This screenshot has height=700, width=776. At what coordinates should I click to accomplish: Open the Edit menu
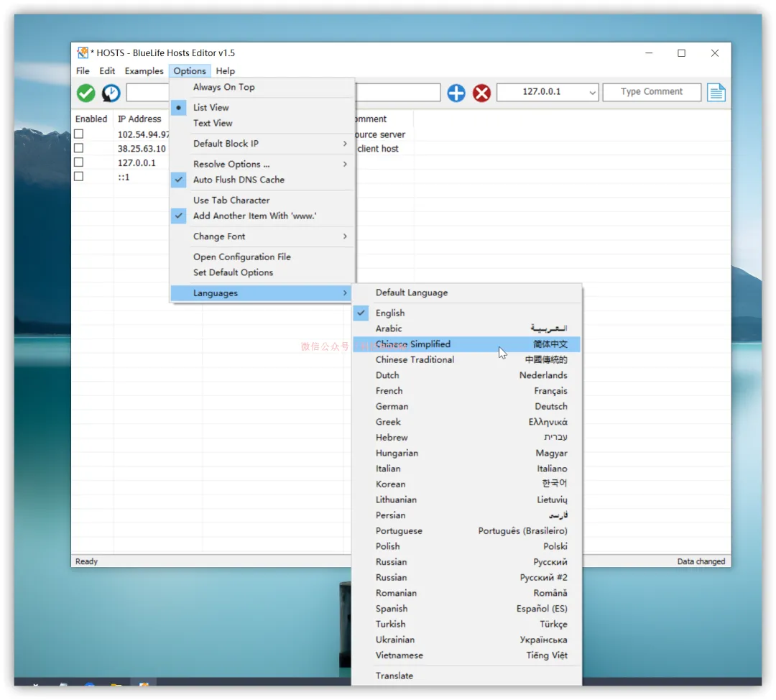(x=107, y=71)
